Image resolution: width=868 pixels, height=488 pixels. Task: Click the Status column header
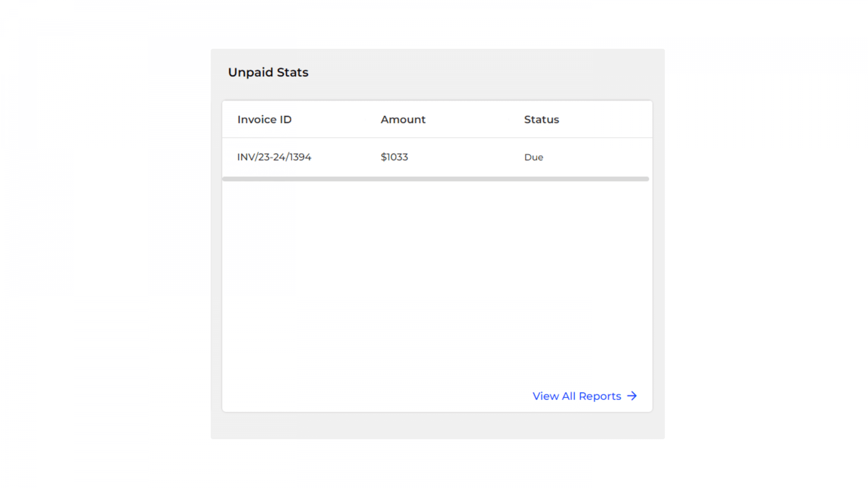pyautogui.click(x=542, y=120)
